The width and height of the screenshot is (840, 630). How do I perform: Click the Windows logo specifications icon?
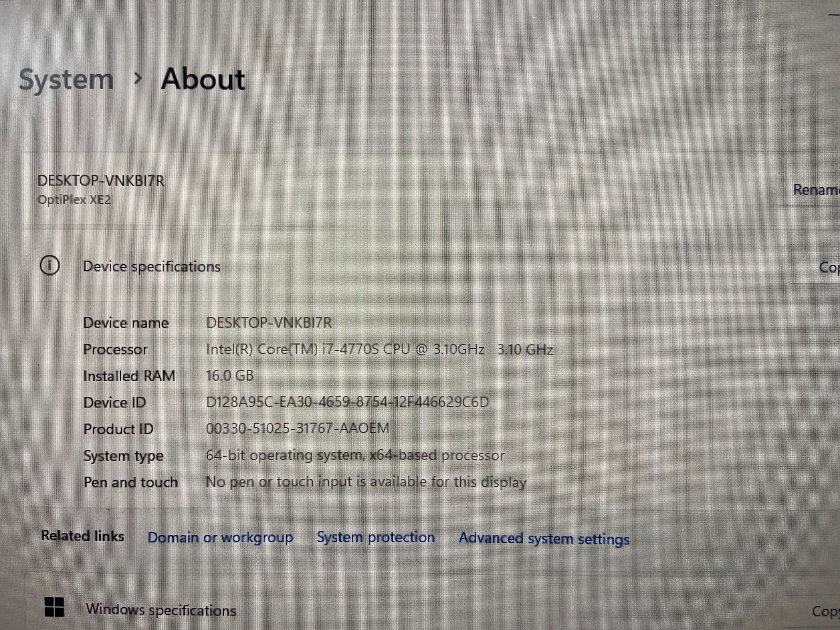click(55, 607)
